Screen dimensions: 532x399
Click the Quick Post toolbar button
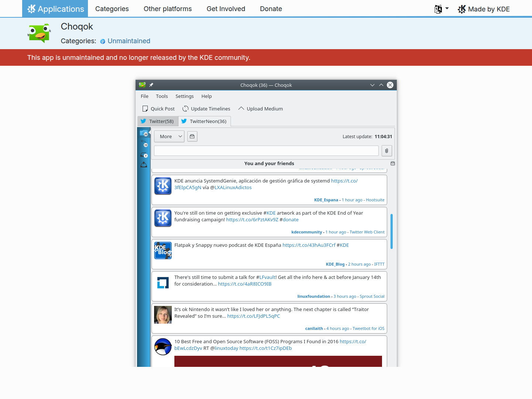coord(158,109)
